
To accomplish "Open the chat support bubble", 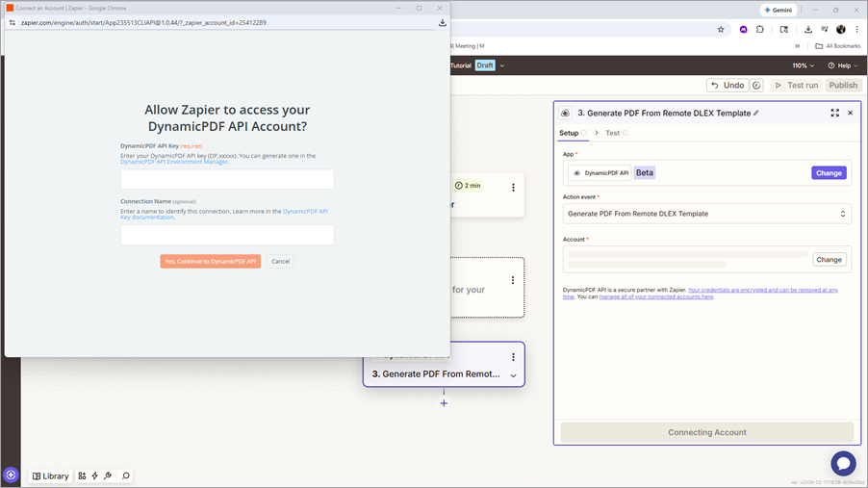I will (x=843, y=463).
